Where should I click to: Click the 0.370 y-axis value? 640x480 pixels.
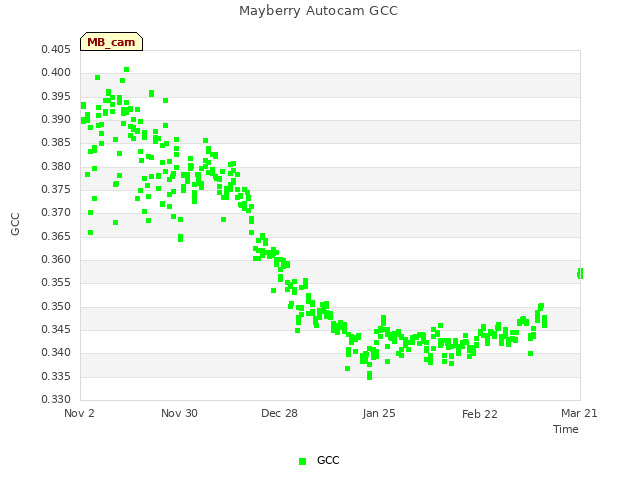56,213
